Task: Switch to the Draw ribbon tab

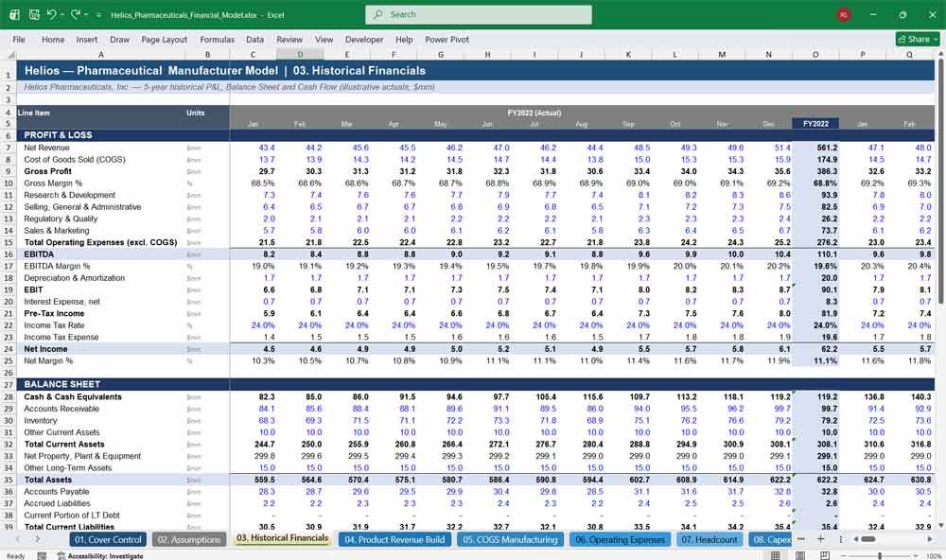Action: coord(119,39)
